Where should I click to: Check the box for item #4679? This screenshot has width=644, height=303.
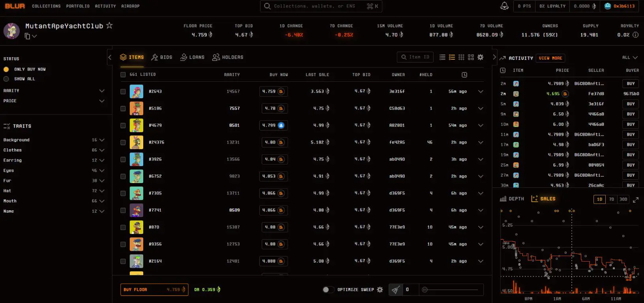click(123, 125)
